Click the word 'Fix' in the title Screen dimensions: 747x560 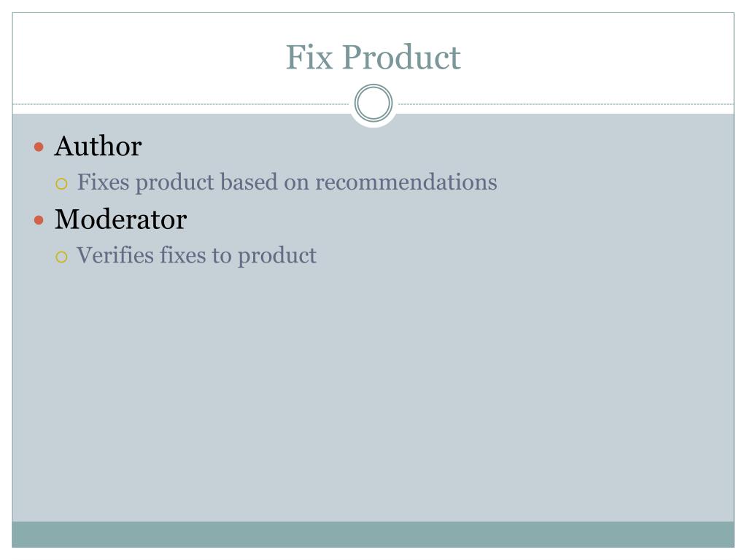point(309,57)
